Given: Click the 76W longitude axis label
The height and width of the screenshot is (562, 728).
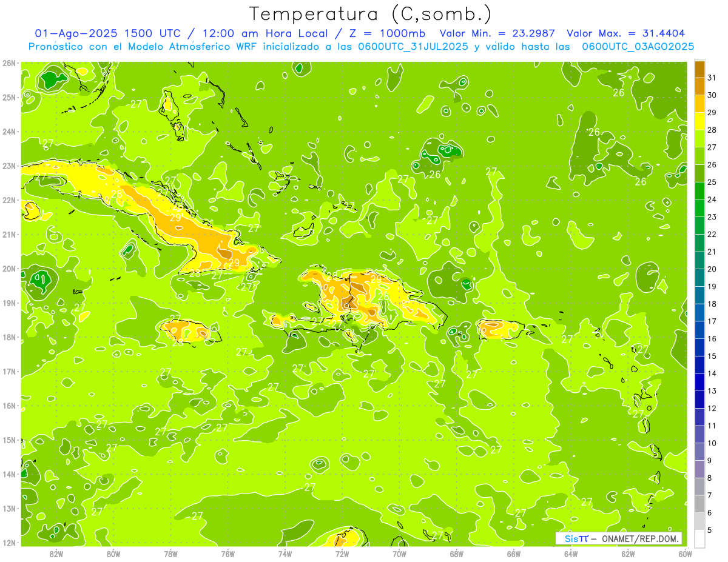Looking at the screenshot, I should point(228,554).
